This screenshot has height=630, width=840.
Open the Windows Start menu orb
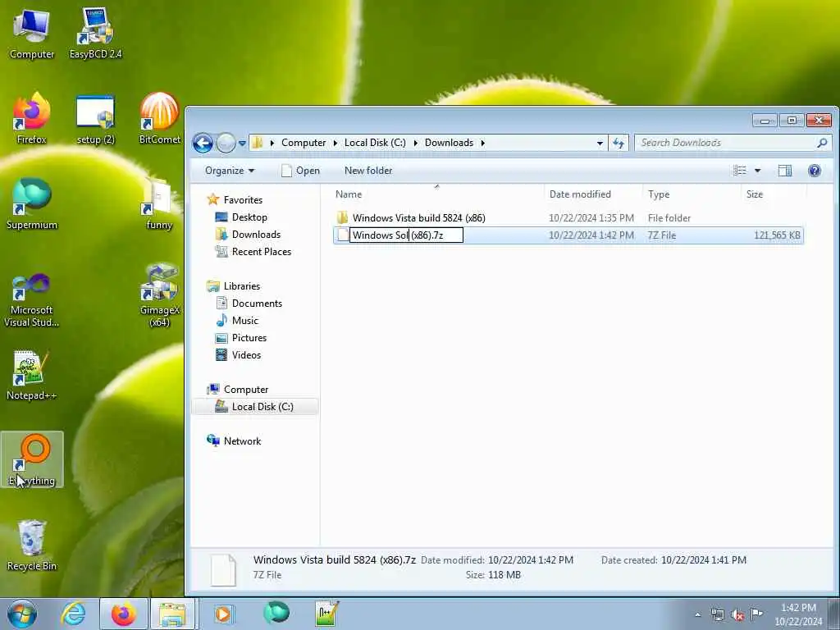[x=22, y=614]
